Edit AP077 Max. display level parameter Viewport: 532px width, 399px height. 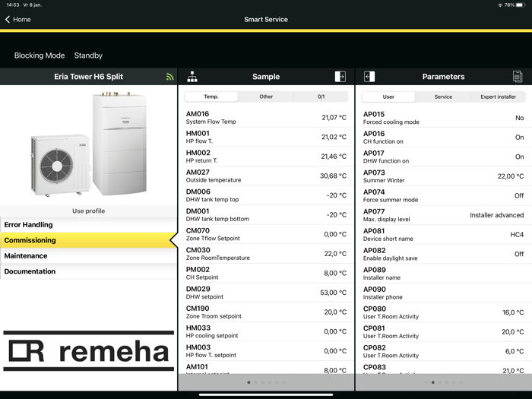pyautogui.click(x=444, y=215)
